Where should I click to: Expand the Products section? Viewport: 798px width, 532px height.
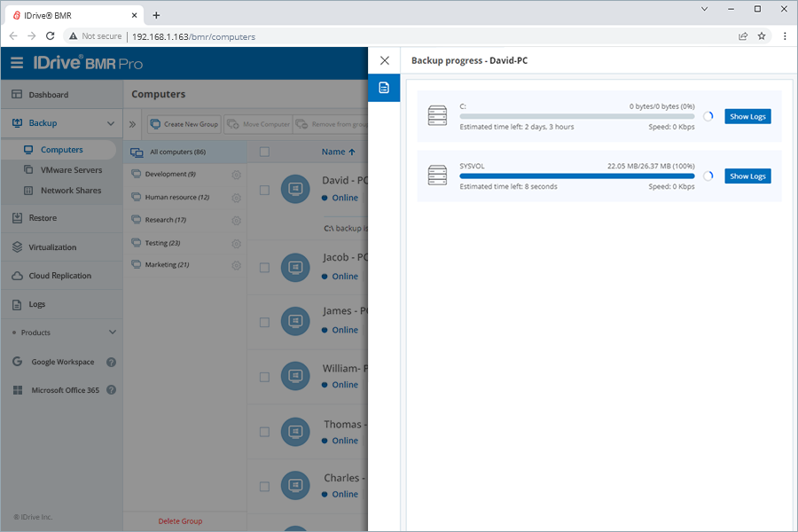[113, 332]
